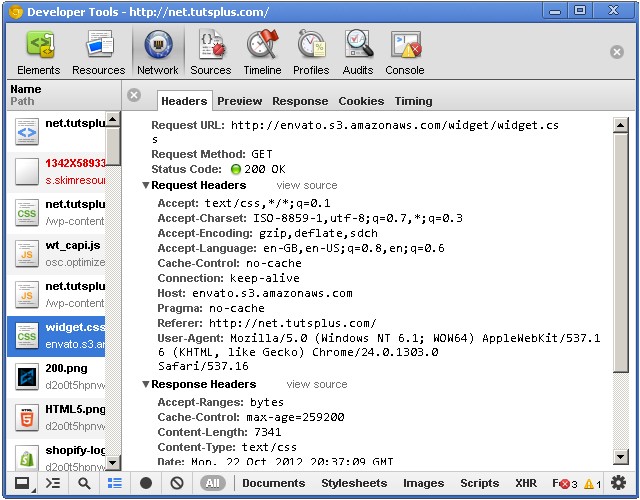Toggle the record network log button

pyautogui.click(x=146, y=483)
